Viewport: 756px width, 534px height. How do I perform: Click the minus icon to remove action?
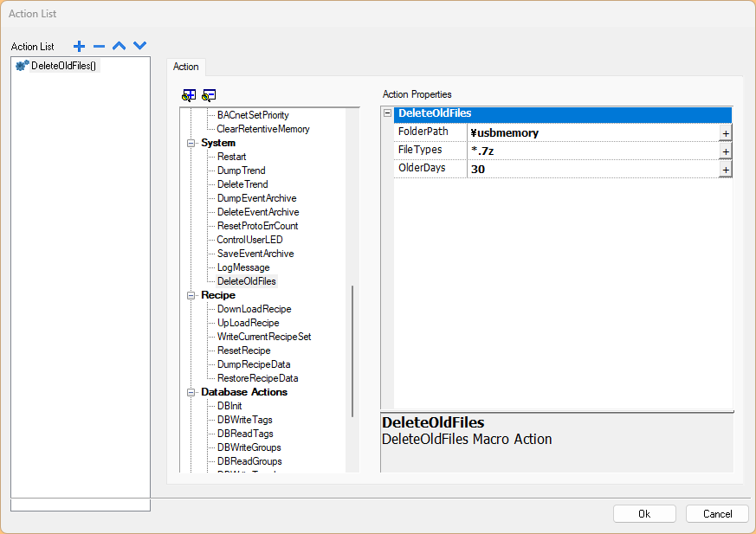pos(100,46)
